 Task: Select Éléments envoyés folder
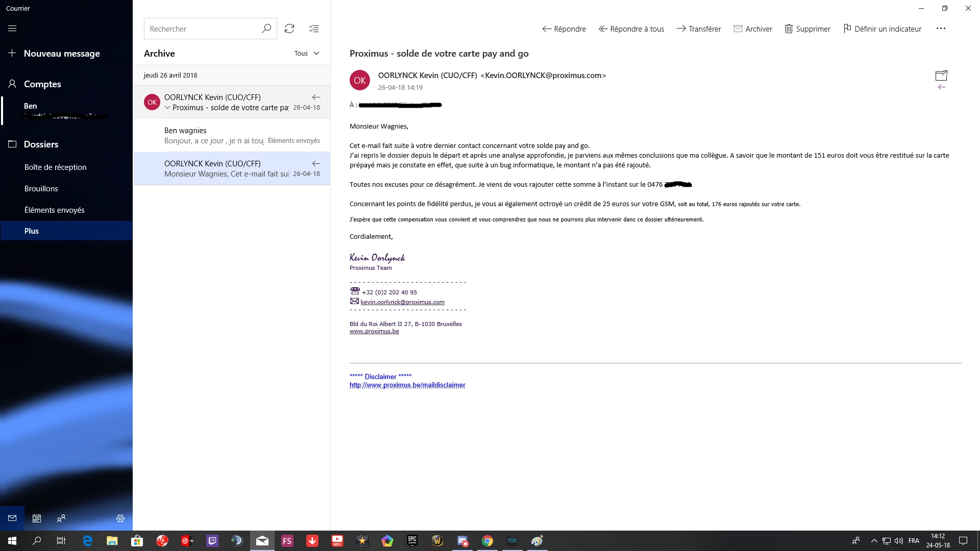click(54, 210)
